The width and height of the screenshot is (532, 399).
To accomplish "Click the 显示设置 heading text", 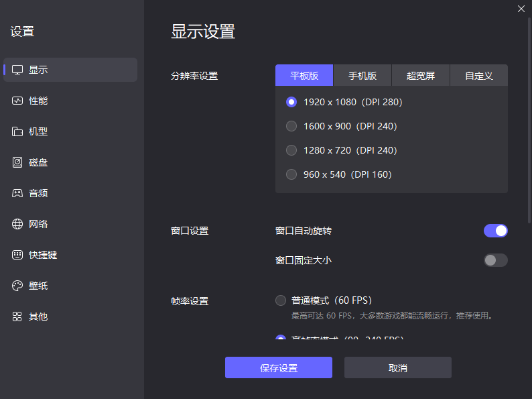I will click(203, 32).
